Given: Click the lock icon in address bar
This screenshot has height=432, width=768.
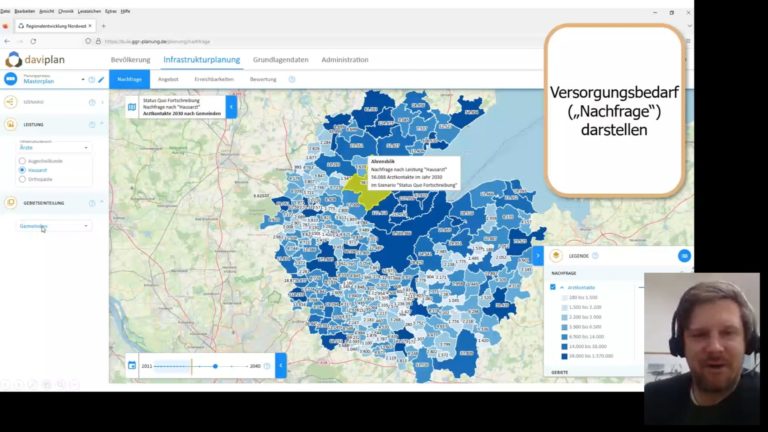Looking at the screenshot, I should coord(98,42).
